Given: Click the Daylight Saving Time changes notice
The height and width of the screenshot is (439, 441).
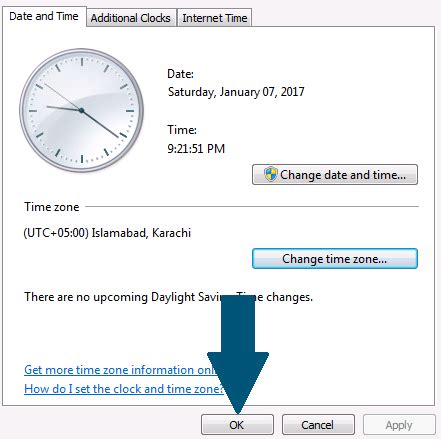Looking at the screenshot, I should click(168, 297).
